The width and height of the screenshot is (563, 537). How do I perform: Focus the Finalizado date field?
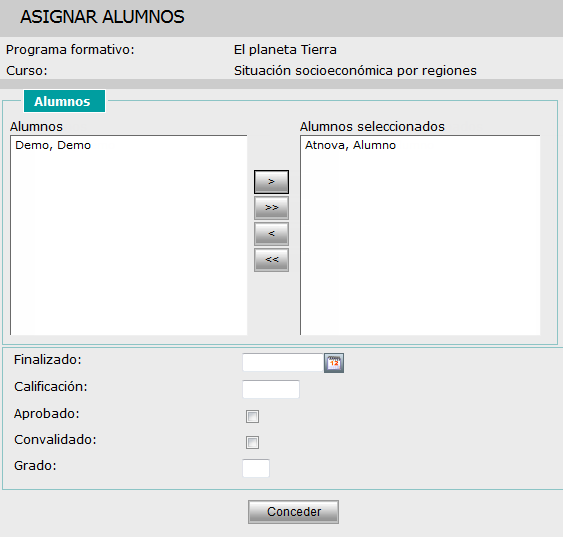pyautogui.click(x=283, y=363)
